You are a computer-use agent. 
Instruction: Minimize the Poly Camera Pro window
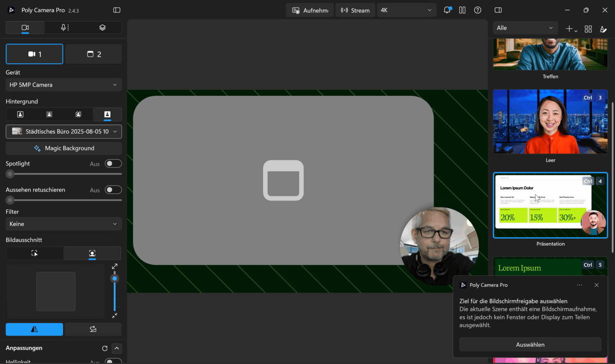coord(567,10)
